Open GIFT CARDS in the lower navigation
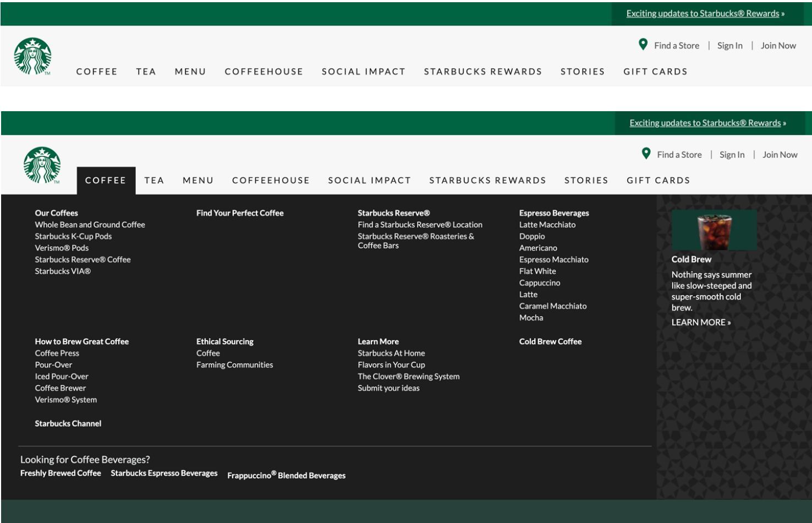The height and width of the screenshot is (523, 812). (x=659, y=181)
